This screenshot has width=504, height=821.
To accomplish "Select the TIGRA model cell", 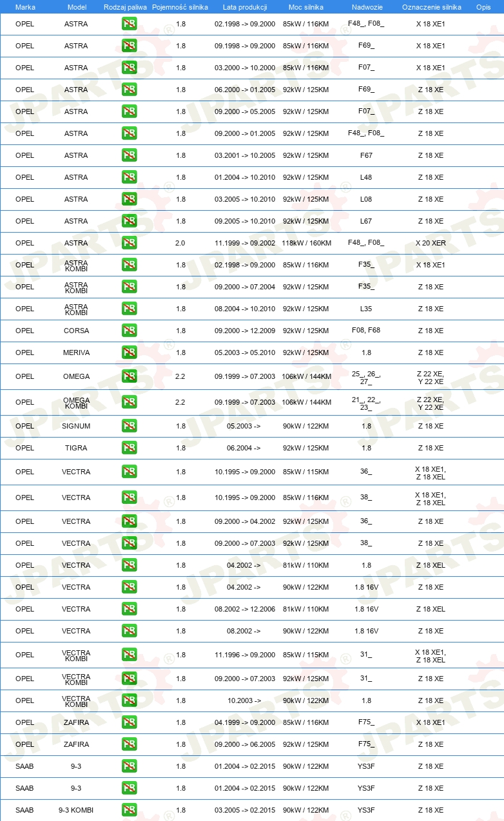I will click(x=76, y=448).
